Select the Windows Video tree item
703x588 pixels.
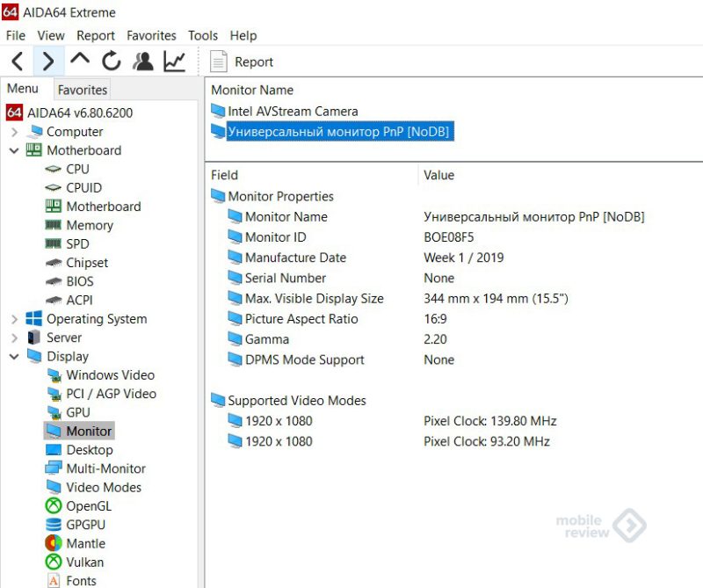click(x=110, y=375)
